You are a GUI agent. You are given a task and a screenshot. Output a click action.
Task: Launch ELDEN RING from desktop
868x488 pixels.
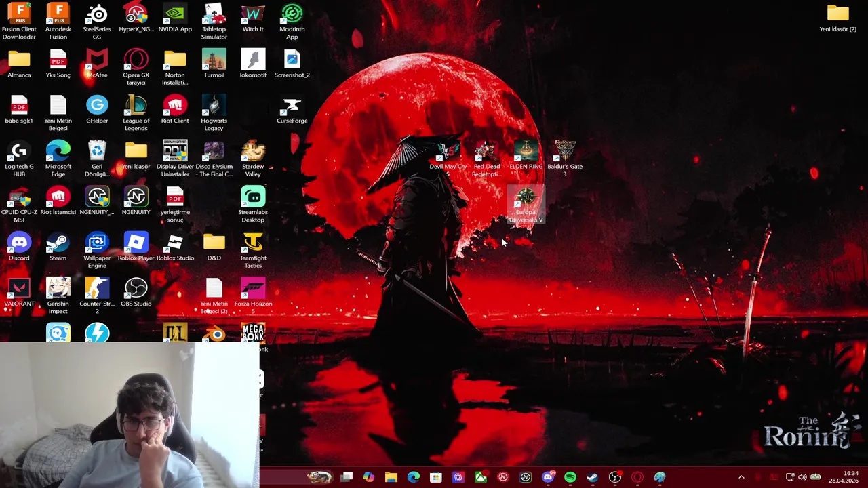526,156
